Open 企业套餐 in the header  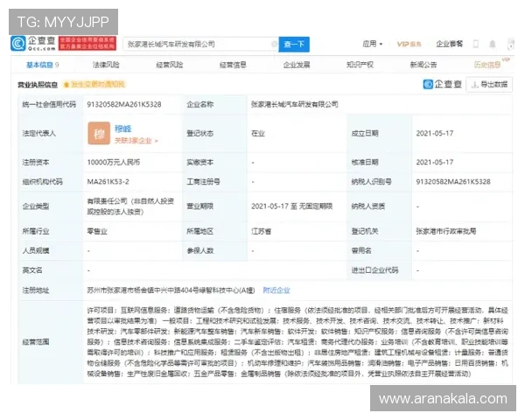(450, 44)
